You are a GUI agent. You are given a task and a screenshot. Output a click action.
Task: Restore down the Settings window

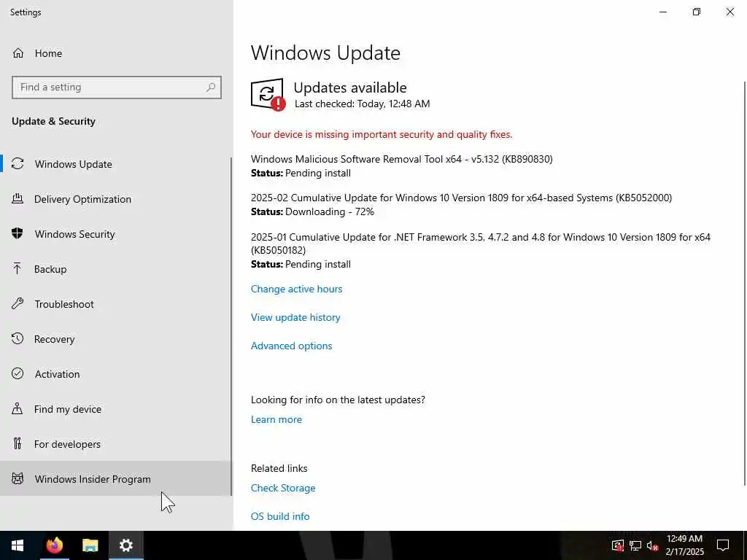coord(697,12)
